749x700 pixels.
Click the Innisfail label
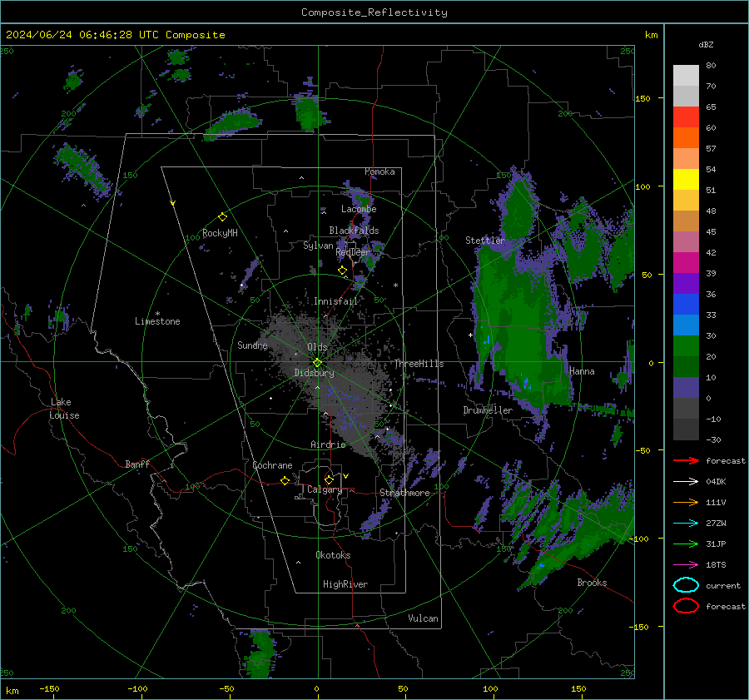coord(335,301)
